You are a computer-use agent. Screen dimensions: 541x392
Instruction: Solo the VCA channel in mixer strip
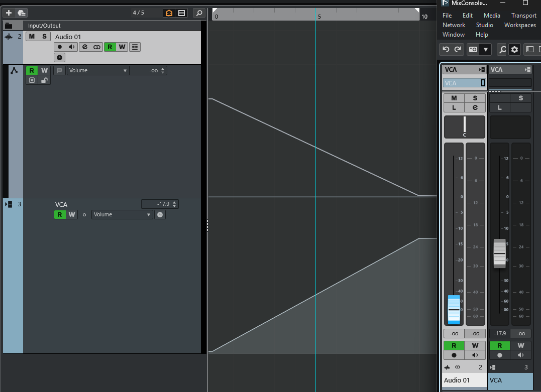[x=520, y=98]
